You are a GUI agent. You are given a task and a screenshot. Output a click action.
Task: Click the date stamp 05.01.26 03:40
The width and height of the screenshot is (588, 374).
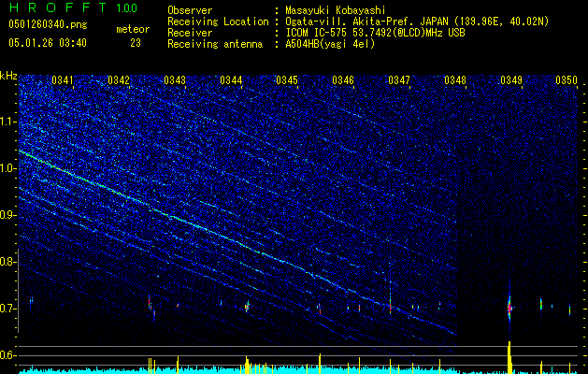pyautogui.click(x=48, y=43)
